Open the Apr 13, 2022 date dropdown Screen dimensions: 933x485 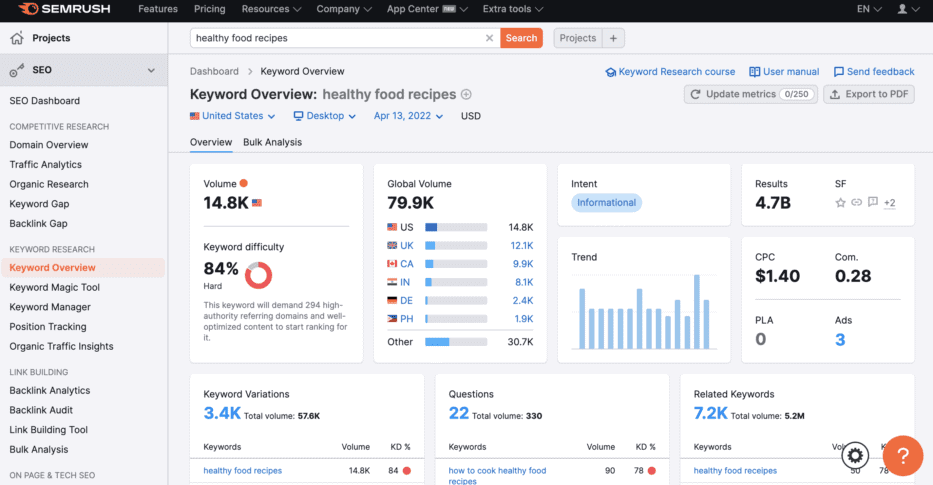coord(408,116)
